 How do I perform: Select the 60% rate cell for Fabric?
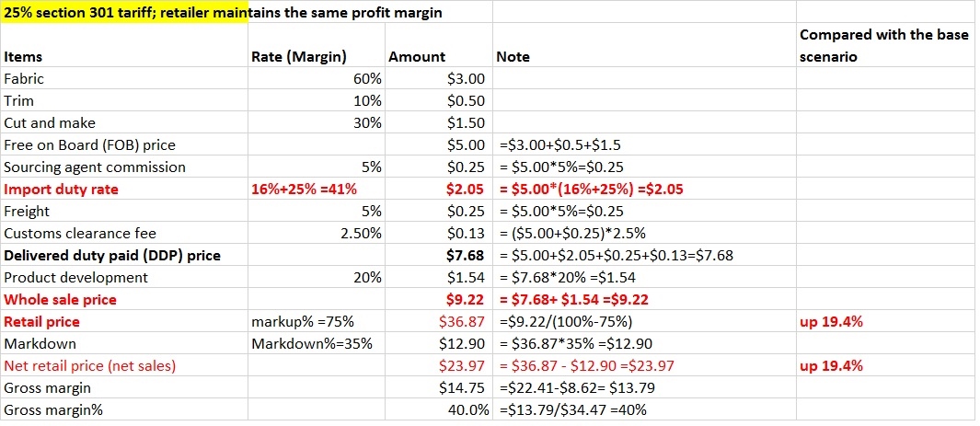click(367, 79)
